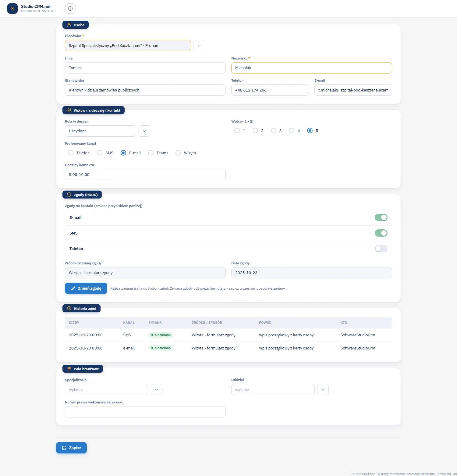Image resolution: width=457 pixels, height=476 pixels.
Task: Click the Udzielona badge in SMS row
Action: [x=161, y=335]
